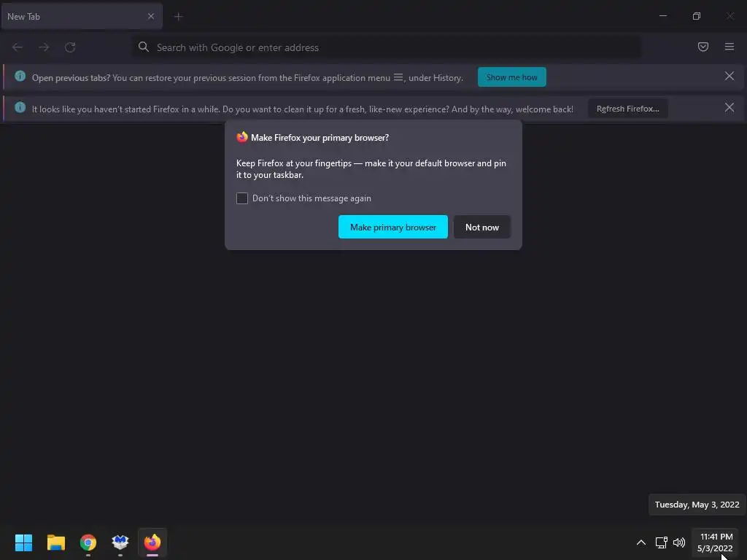This screenshot has width=747, height=560.
Task: Open Google Chrome from the taskbar
Action: coord(88,542)
